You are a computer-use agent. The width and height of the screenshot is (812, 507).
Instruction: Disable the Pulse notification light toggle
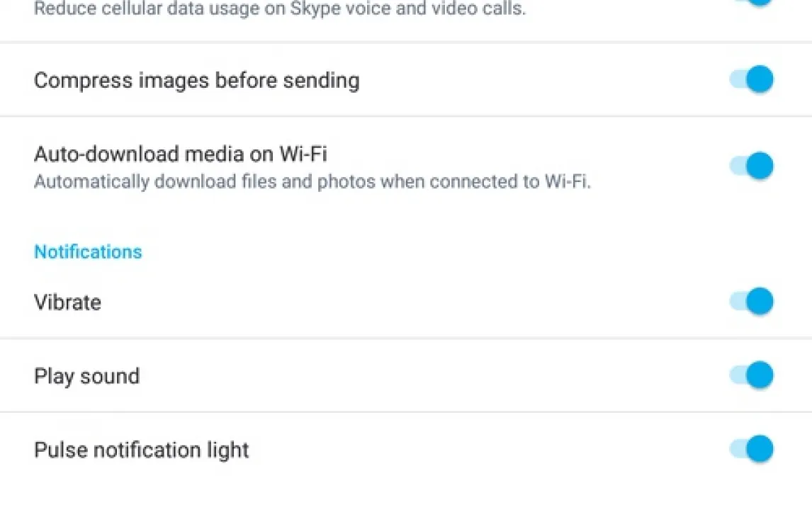point(751,449)
